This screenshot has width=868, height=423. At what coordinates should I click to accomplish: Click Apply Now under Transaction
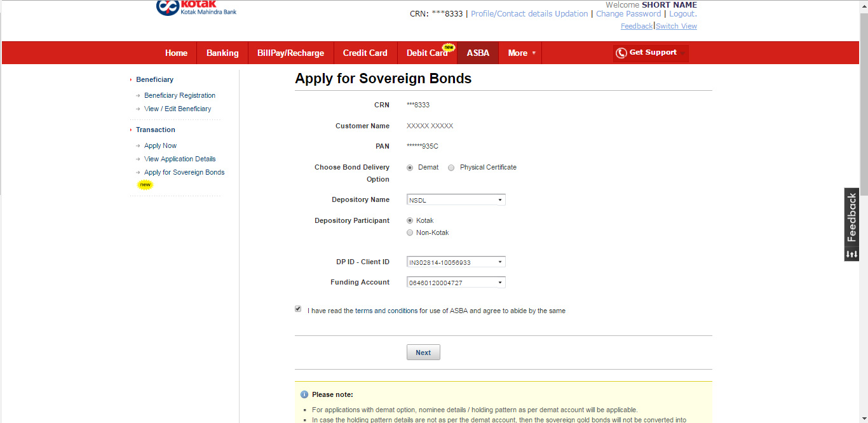pos(160,145)
